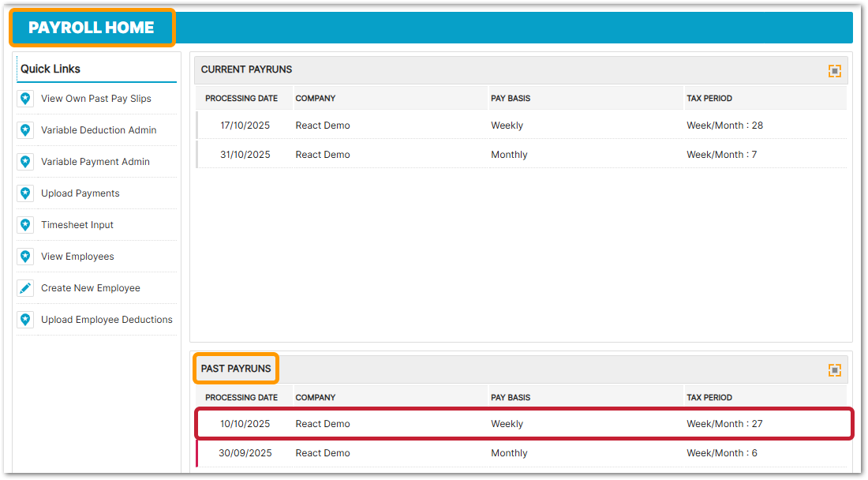This screenshot has height=480, width=868.
Task: Click the Timesheet Input icon
Action: pos(25,225)
